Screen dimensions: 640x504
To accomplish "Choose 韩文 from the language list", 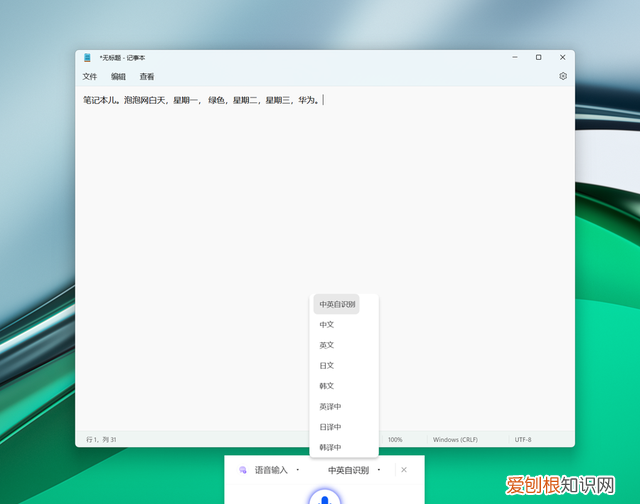I will coord(327,386).
